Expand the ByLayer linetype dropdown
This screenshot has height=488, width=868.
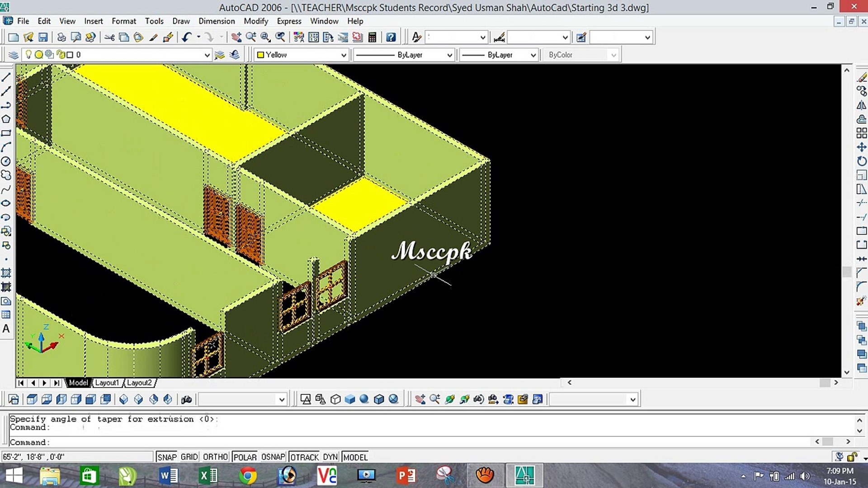(x=449, y=55)
